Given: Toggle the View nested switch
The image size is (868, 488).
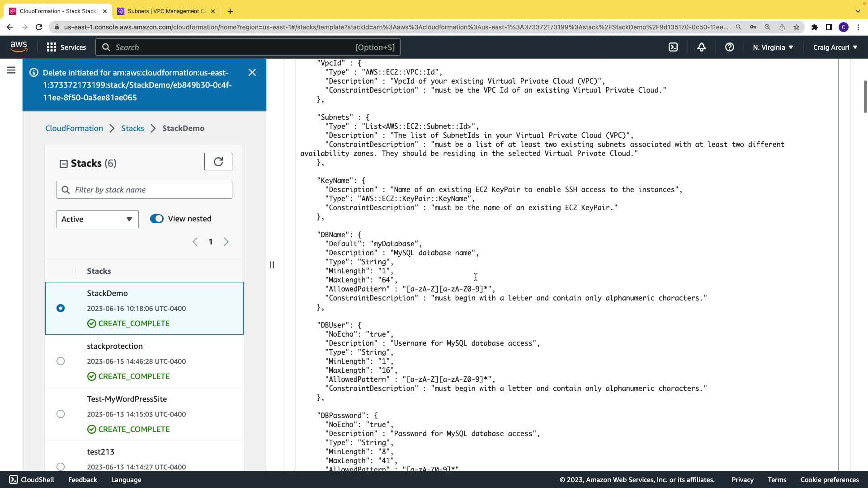Looking at the screenshot, I should pyautogui.click(x=157, y=219).
